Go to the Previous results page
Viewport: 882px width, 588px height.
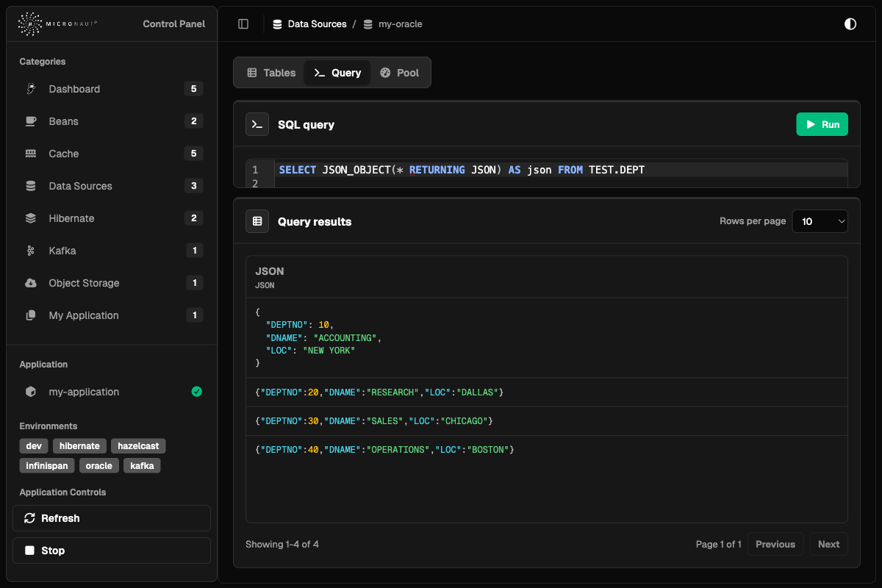coord(775,544)
